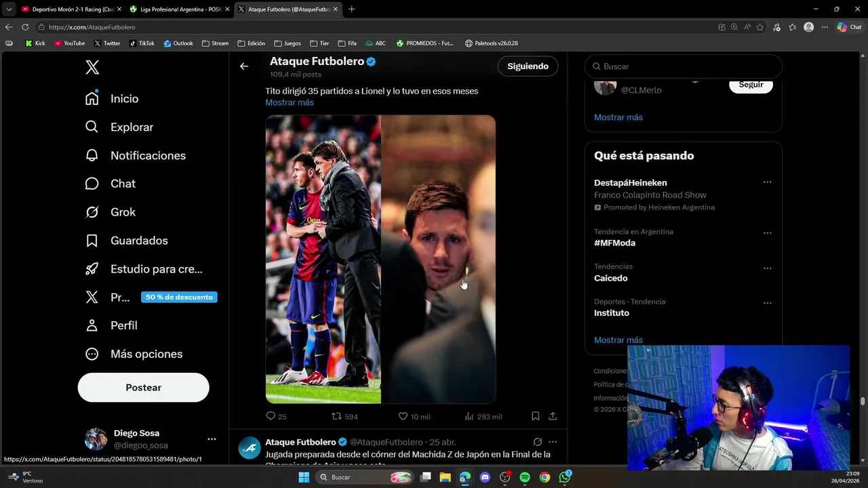The image size is (868, 488).
Task: Share the Messi post
Action: pyautogui.click(x=553, y=416)
